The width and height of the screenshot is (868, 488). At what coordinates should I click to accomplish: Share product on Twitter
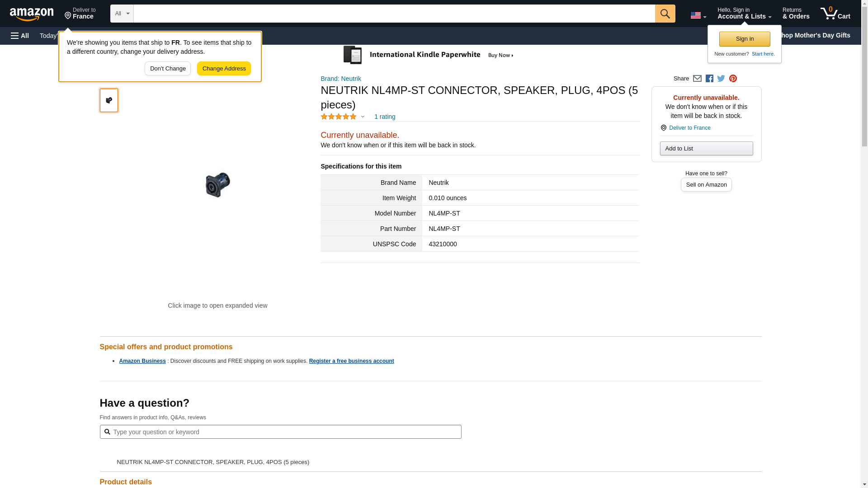721,79
